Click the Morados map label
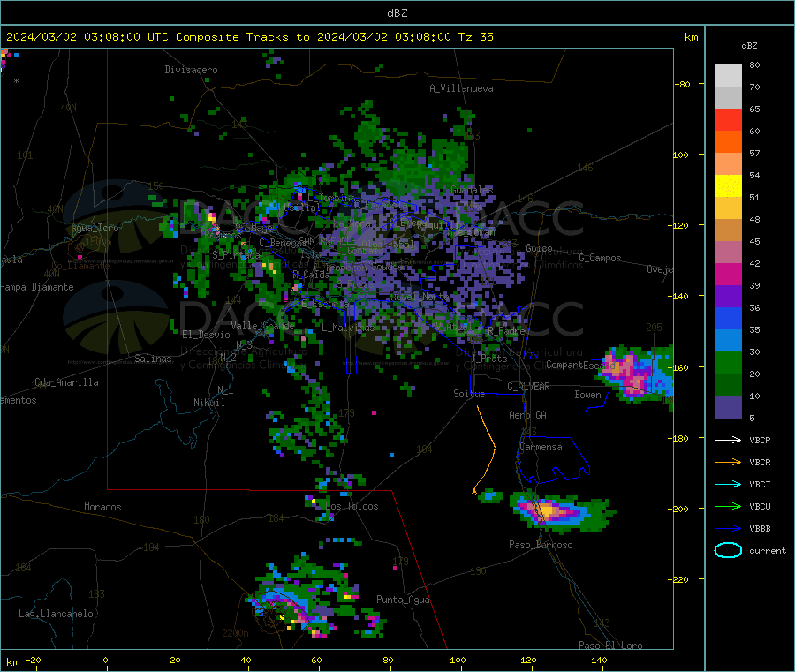 (102, 507)
